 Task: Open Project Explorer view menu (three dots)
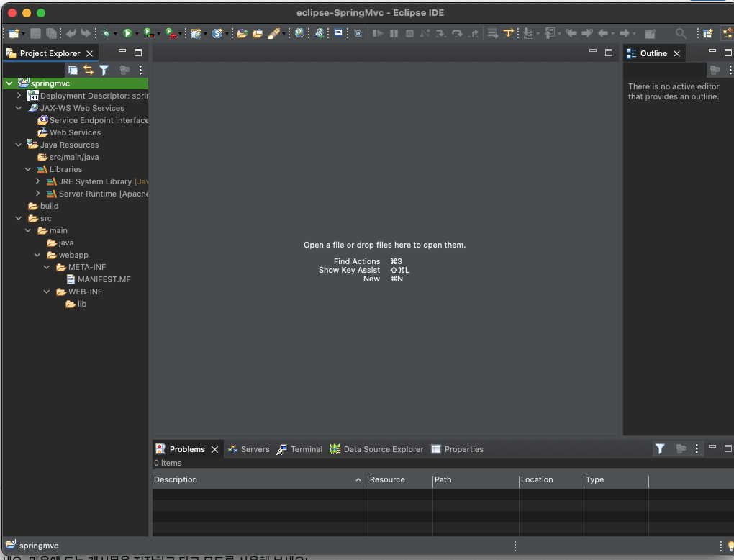pos(140,70)
